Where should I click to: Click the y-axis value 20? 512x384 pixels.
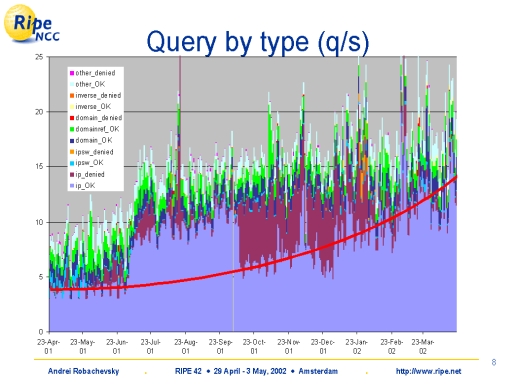click(39, 112)
